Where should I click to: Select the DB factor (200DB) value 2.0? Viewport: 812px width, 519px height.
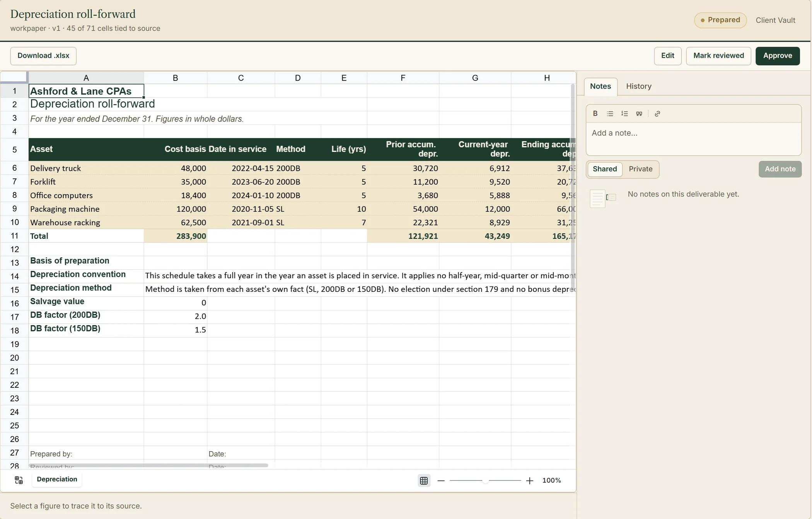tap(176, 316)
